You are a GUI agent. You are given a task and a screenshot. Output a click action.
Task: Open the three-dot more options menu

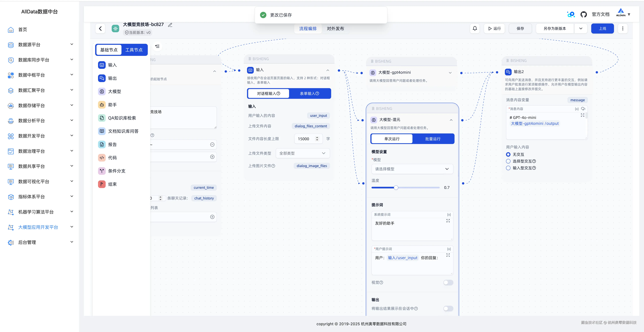(622, 29)
